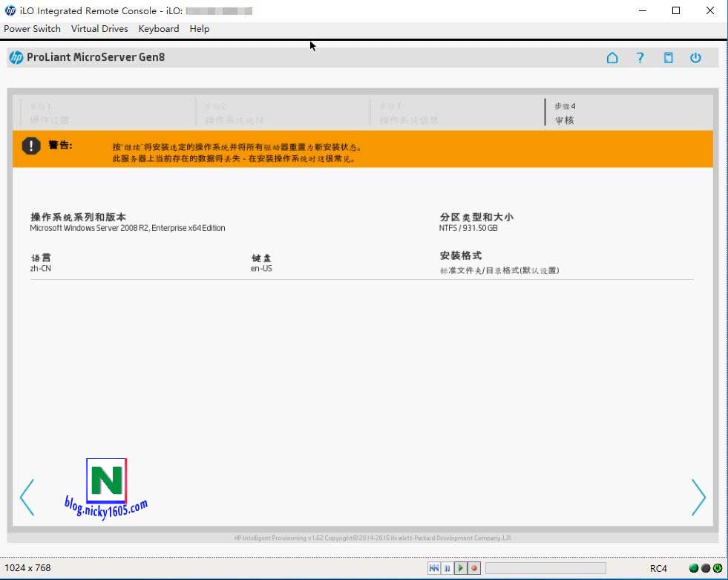Play the console capture
Screen dimensions: 728x580
tap(461, 568)
